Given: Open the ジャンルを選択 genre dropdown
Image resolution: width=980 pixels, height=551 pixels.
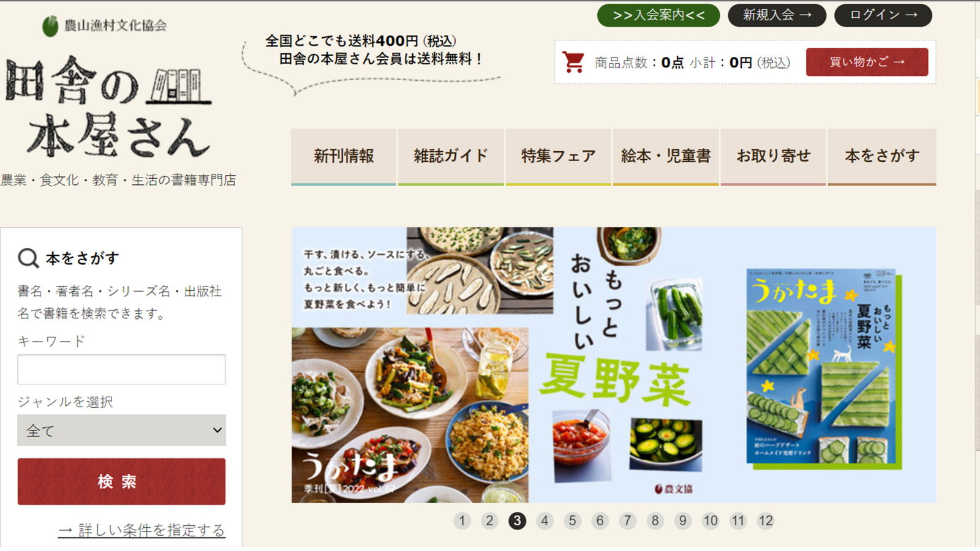Looking at the screenshot, I should click(x=121, y=430).
